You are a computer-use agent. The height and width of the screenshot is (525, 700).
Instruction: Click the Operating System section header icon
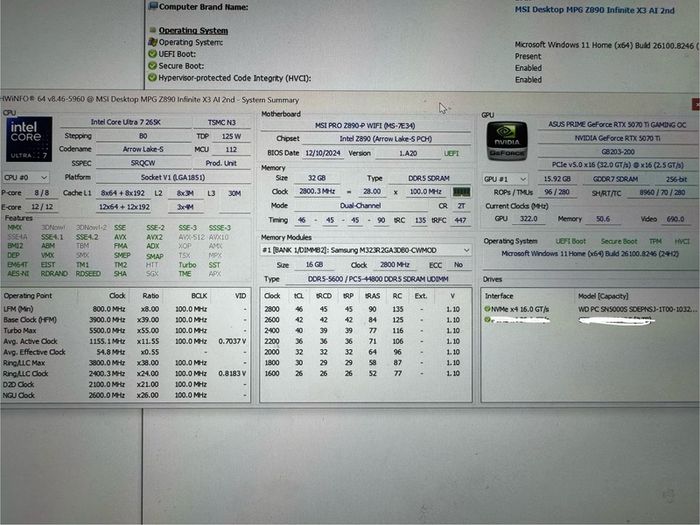pos(153,30)
